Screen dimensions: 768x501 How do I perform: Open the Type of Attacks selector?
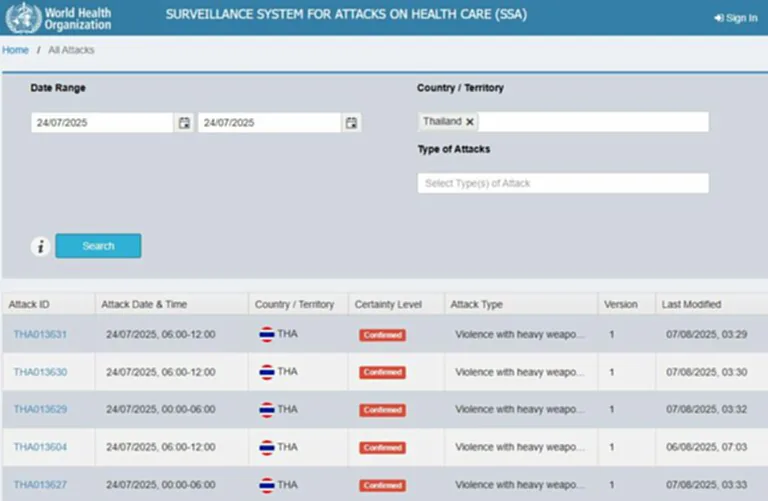point(563,183)
